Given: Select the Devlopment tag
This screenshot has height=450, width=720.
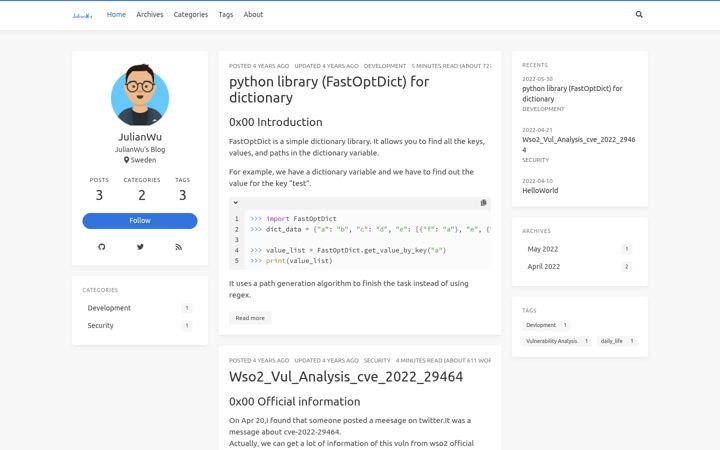Looking at the screenshot, I should click(546, 325).
